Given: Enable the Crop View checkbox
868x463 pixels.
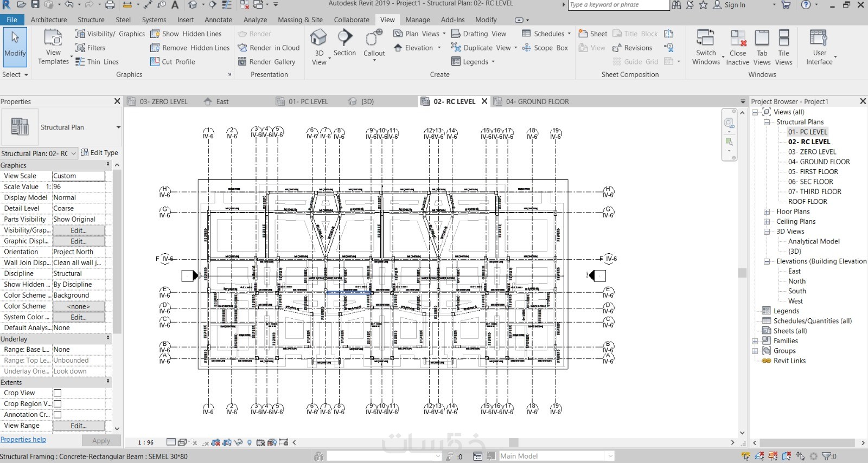Looking at the screenshot, I should tap(58, 393).
